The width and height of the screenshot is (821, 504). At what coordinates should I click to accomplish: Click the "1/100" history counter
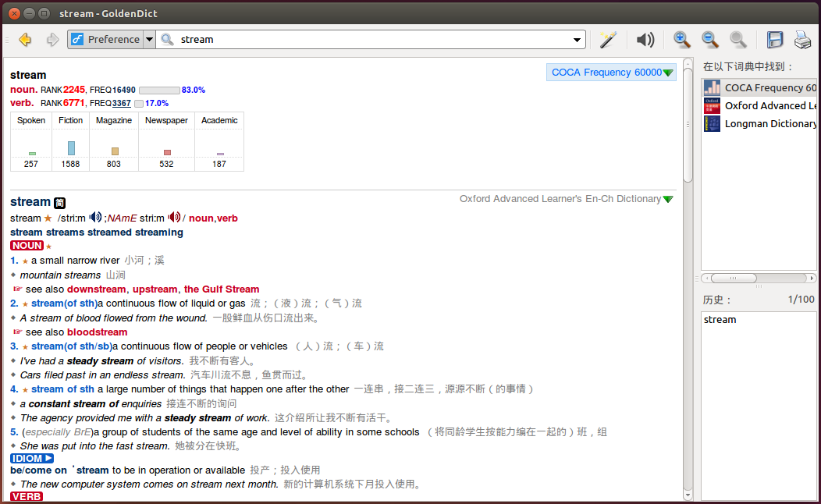click(801, 300)
